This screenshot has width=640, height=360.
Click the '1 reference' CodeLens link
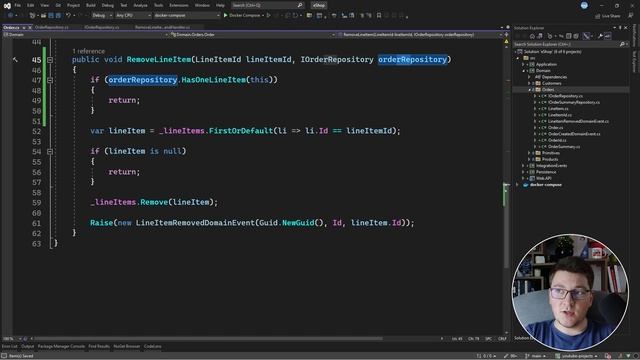(89, 51)
